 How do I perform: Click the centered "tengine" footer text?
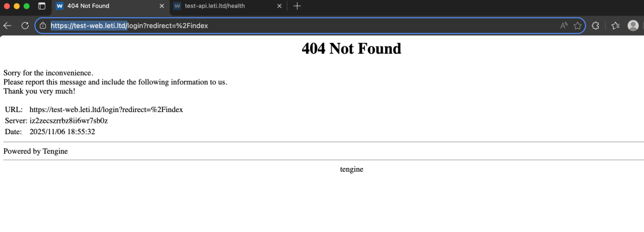click(352, 169)
